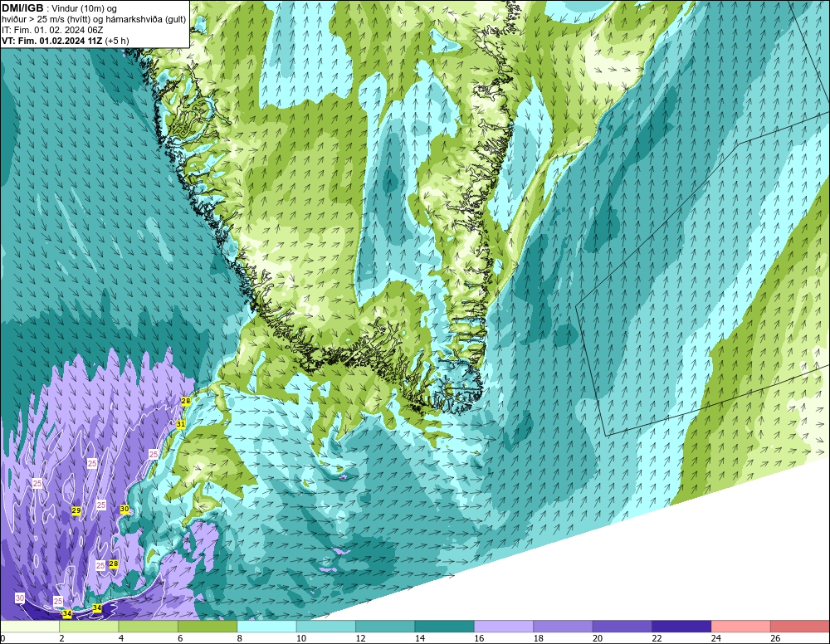Click legend scale number 10
This screenshot has width=830, height=644.
coord(301,638)
